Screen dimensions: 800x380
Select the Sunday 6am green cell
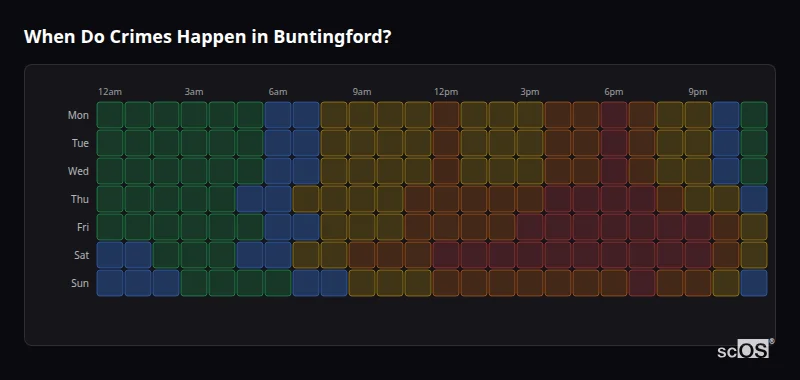278,283
